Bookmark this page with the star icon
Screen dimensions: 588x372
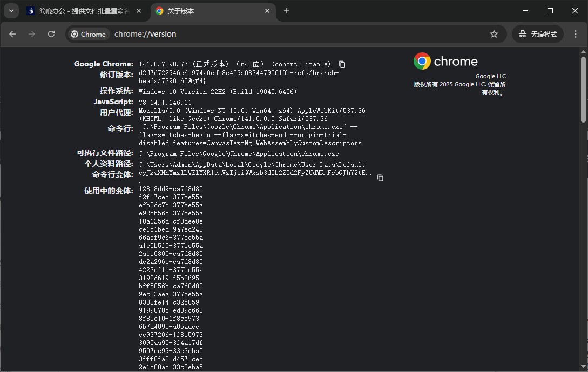coord(494,33)
